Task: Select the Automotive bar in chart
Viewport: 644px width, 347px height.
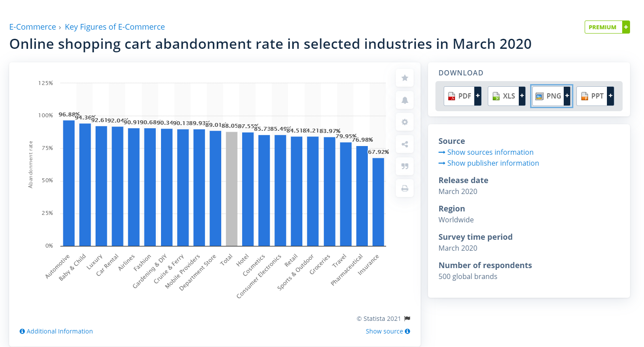Action: 69,183
